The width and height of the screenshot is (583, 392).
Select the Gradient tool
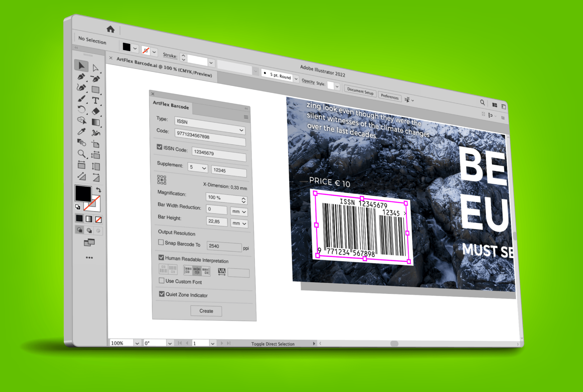click(x=96, y=122)
